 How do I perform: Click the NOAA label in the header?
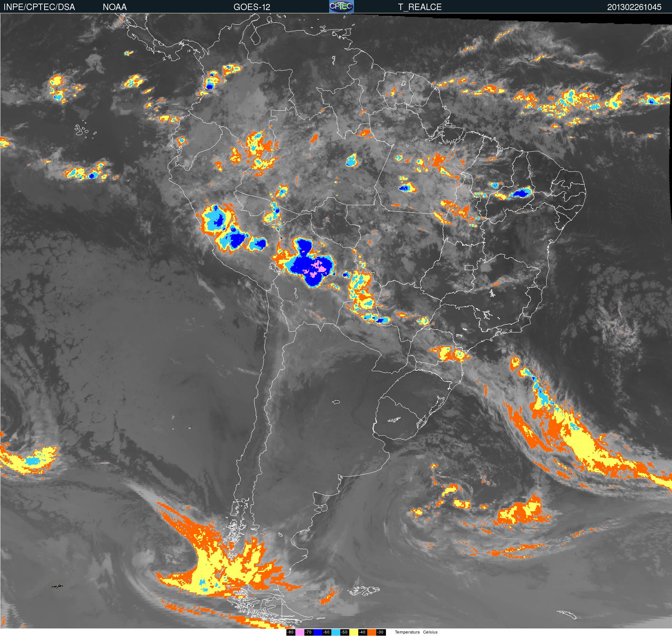pyautogui.click(x=115, y=7)
